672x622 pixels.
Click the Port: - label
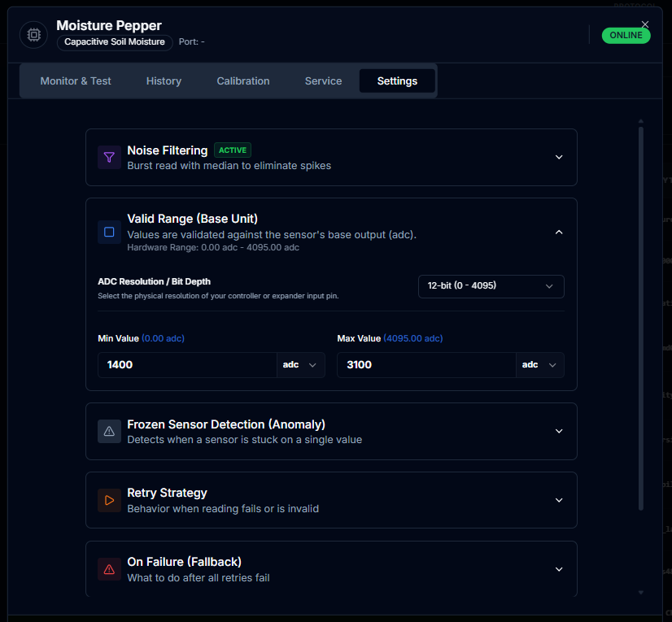191,42
